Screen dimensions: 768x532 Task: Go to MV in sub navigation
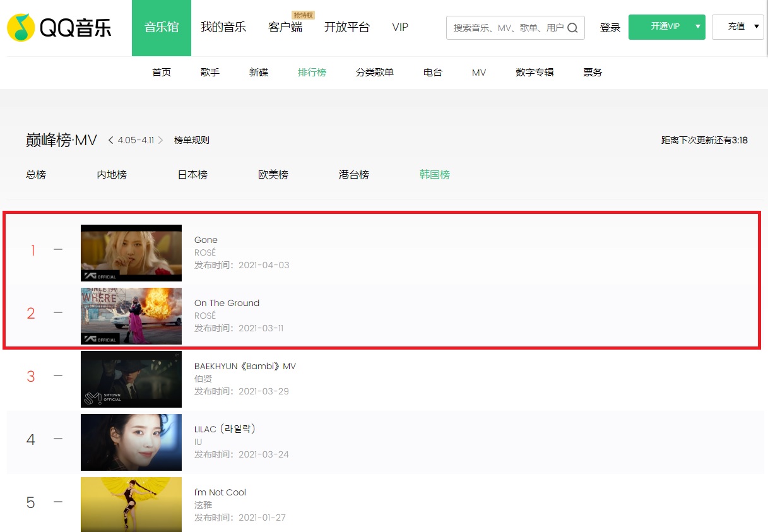click(x=479, y=73)
